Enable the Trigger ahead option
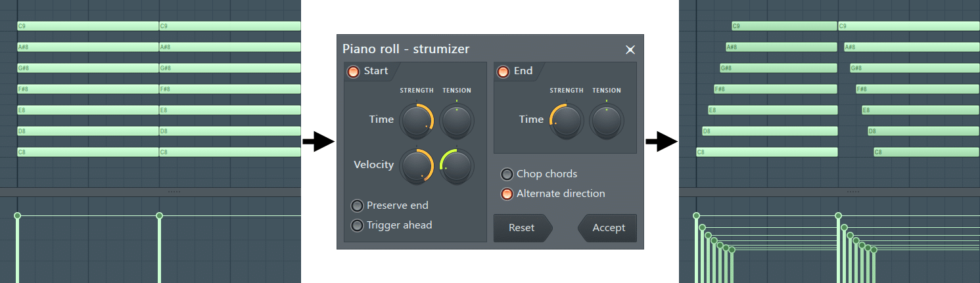Screen dimensions: 980x283 358,225
